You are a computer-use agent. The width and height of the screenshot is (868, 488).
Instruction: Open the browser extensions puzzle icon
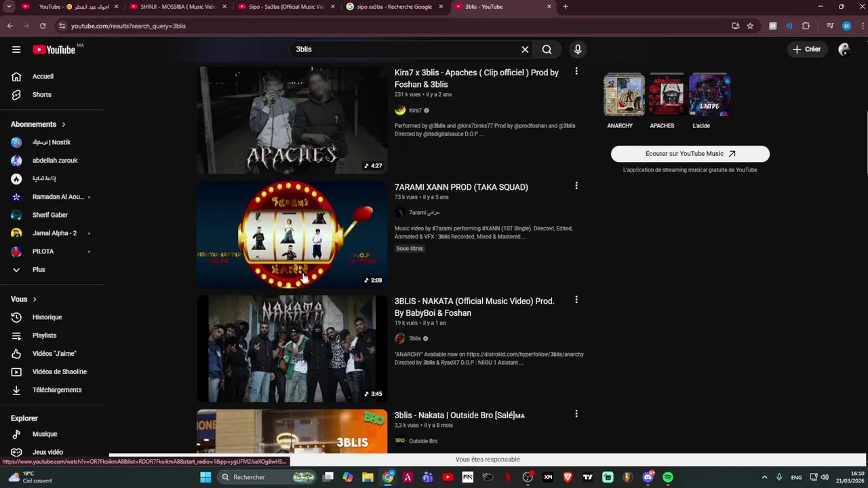click(x=806, y=26)
